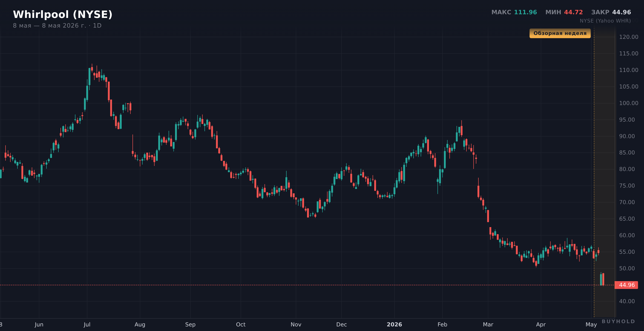This screenshot has height=331, width=644.
Task: Click the "NYSE (Yahoo WHR)" source label
Action: coord(605,21)
